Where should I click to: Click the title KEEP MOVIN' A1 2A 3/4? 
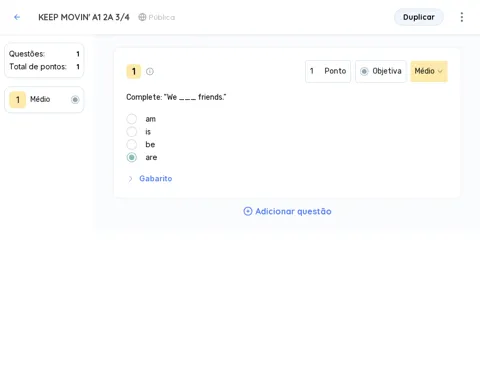pyautogui.click(x=84, y=17)
